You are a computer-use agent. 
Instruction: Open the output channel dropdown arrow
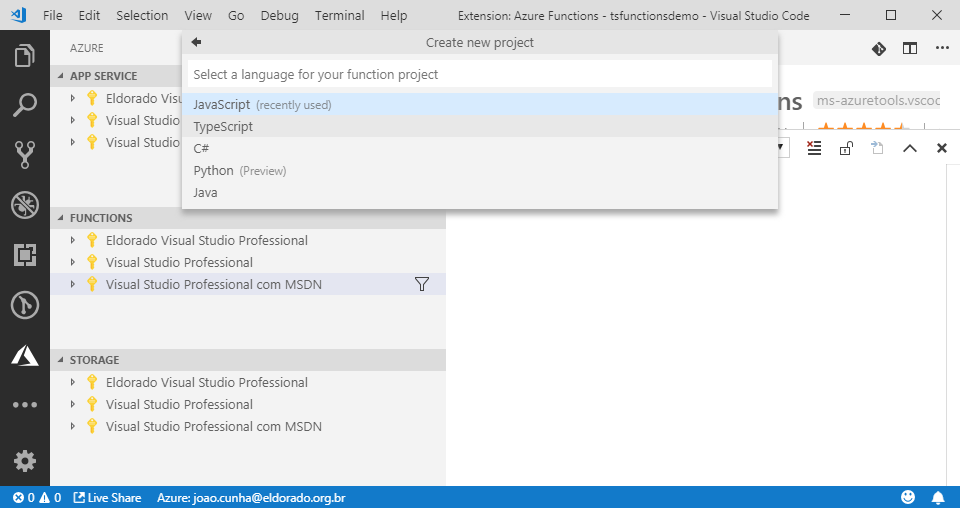point(782,148)
